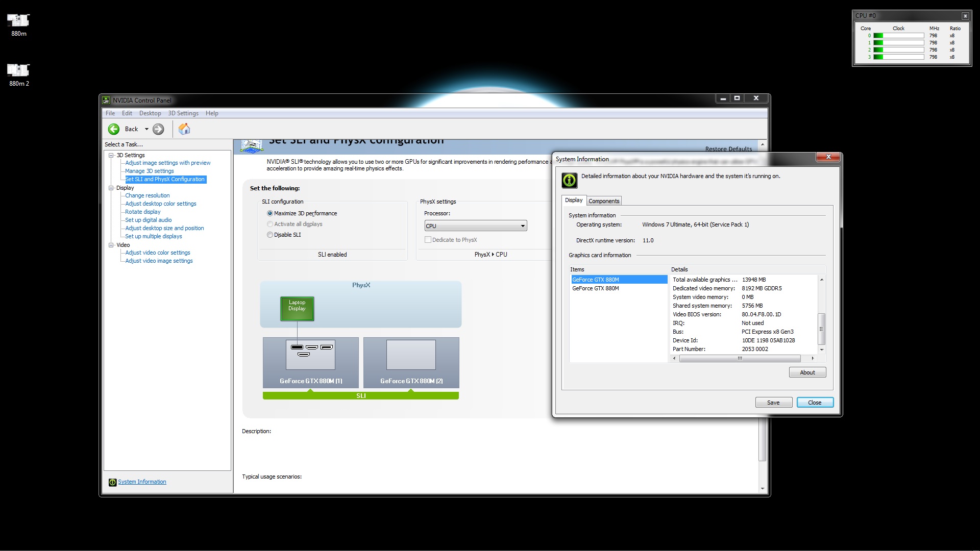This screenshot has height=551, width=980.
Task: Click the NVIDIA Control Panel title icon
Action: [106, 101]
